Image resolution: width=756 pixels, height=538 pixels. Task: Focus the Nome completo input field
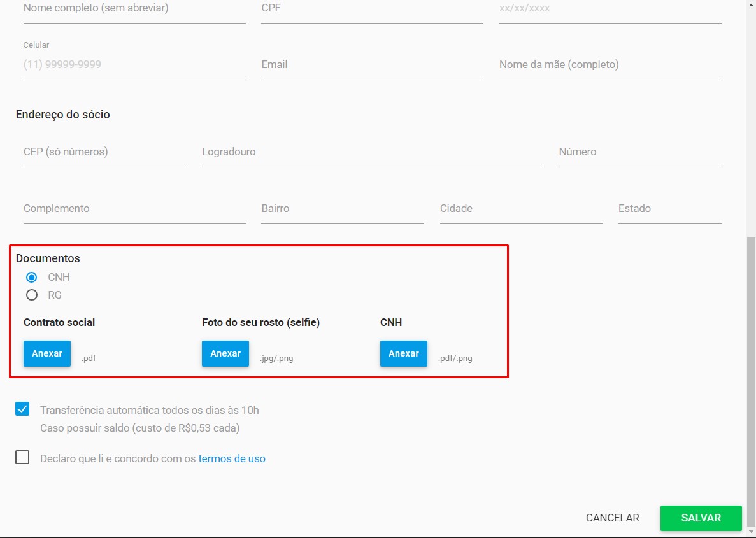coord(134,10)
